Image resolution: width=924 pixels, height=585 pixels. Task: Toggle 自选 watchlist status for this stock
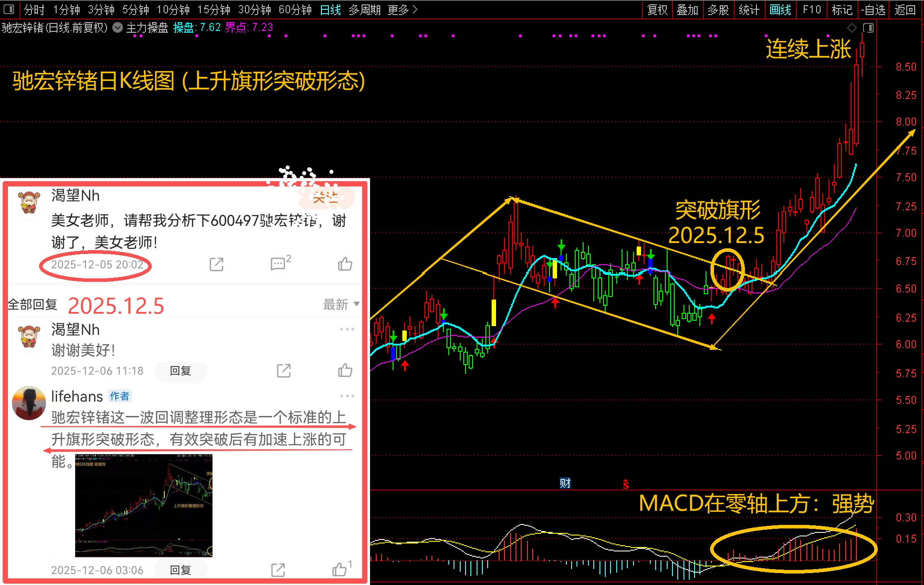point(873,9)
